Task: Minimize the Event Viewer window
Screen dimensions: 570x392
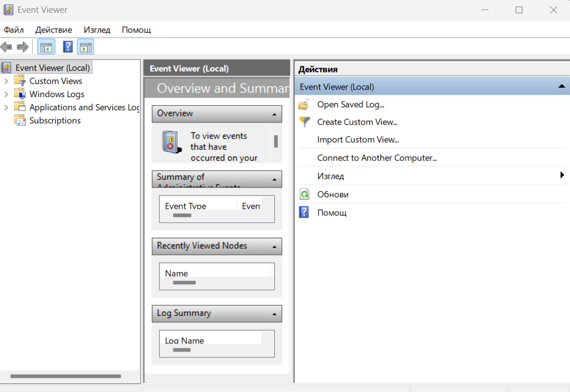Action: point(485,10)
